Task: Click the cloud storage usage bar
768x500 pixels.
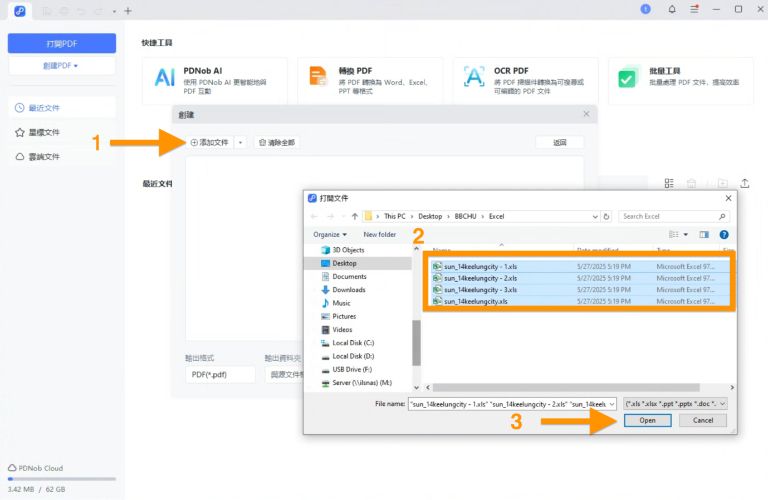Action: coord(62,479)
